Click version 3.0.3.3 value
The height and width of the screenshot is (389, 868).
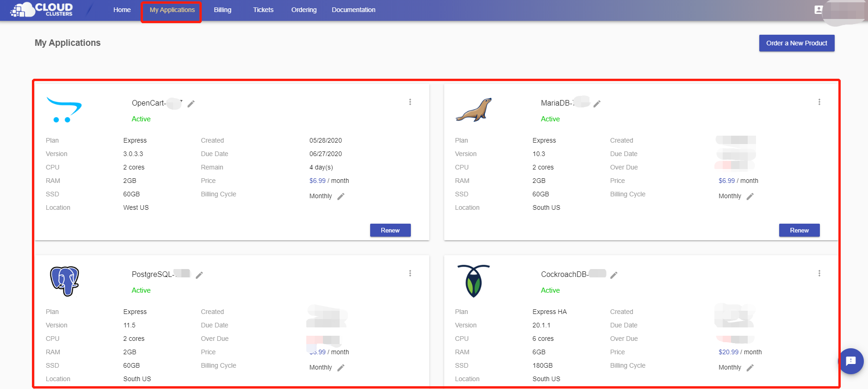point(133,154)
